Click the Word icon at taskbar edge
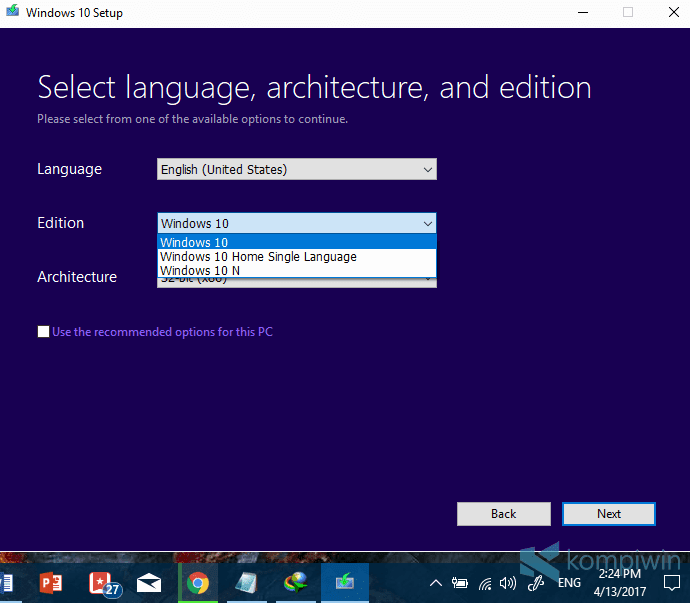Viewport: 690px width, 603px height. pos(6,584)
